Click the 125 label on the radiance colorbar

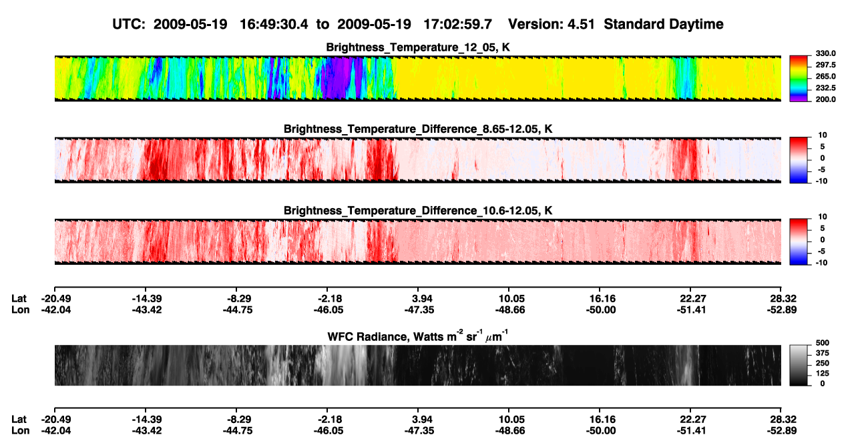coord(822,373)
